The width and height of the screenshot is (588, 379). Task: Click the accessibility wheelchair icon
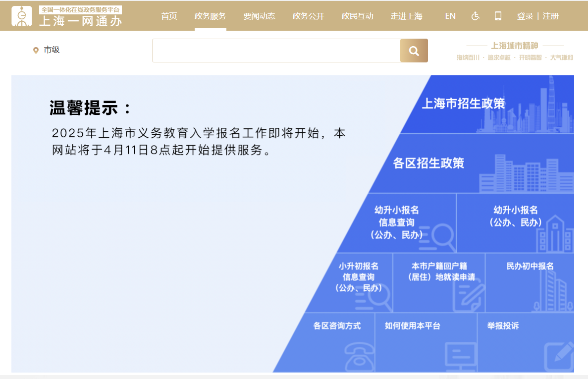475,16
